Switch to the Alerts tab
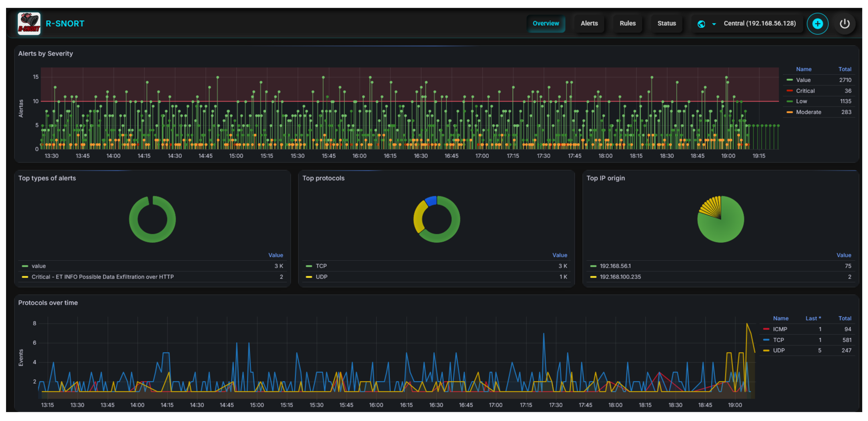The height and width of the screenshot is (421, 868). pos(589,24)
